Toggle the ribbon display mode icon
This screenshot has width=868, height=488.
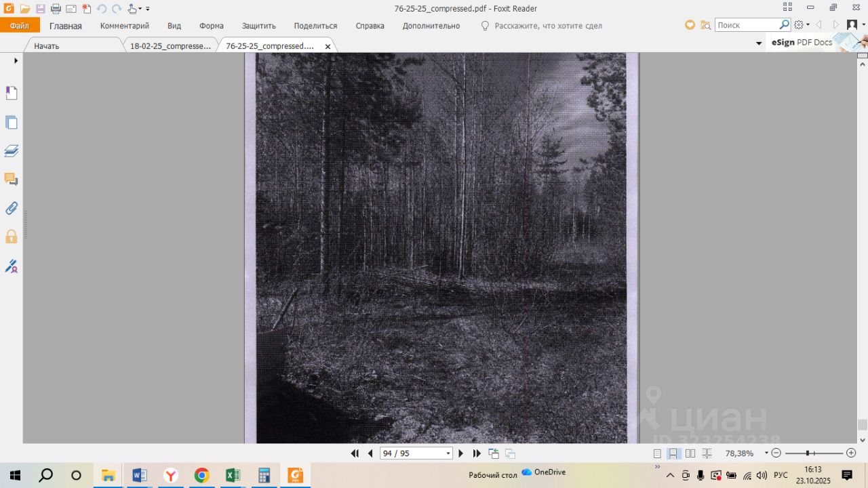(x=787, y=7)
